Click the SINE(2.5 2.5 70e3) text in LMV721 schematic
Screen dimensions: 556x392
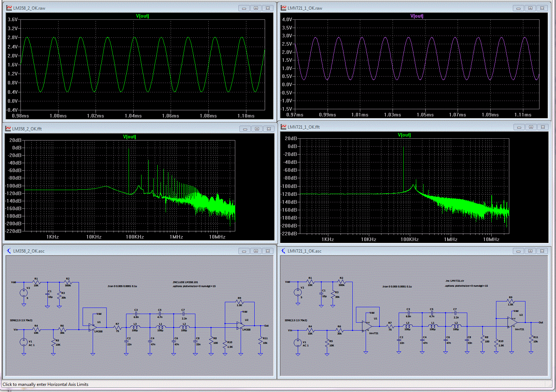(x=297, y=320)
